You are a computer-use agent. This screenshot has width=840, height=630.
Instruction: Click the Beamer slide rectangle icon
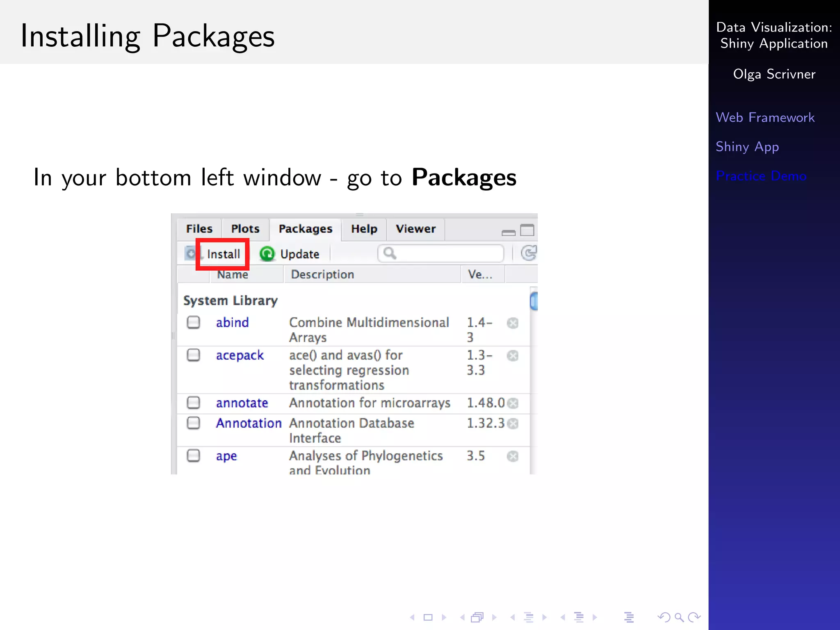(x=428, y=617)
